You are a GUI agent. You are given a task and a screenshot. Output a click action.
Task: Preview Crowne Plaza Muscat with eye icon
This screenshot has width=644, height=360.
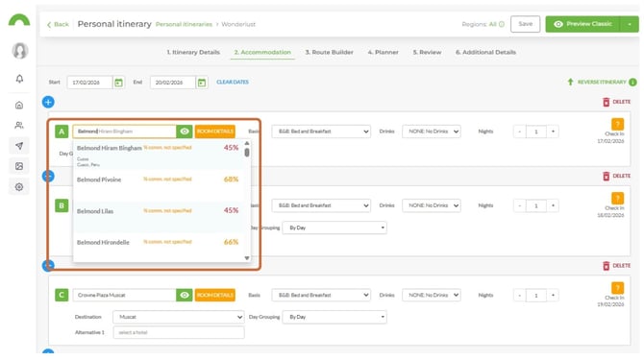click(x=185, y=296)
